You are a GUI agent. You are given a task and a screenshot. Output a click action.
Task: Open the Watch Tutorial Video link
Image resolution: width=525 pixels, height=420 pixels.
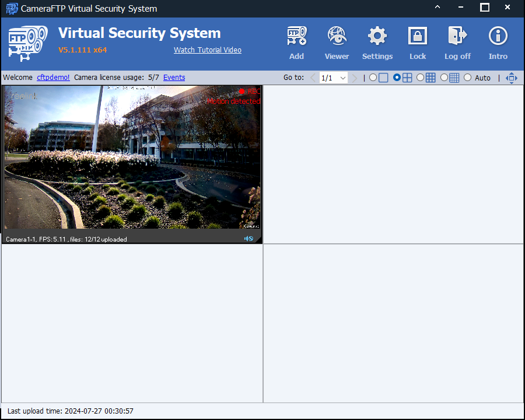[x=207, y=50]
